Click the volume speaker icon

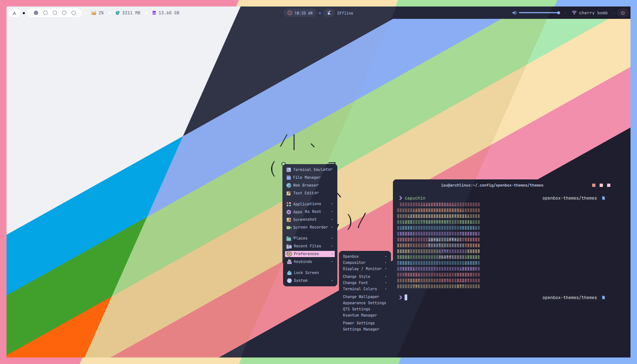pos(514,13)
